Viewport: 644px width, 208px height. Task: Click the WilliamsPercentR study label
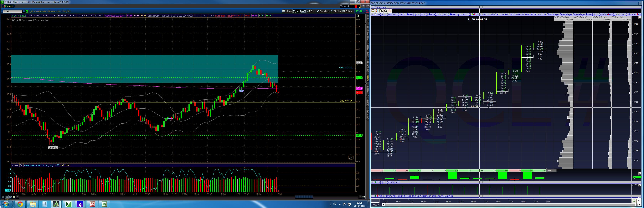click(39, 165)
